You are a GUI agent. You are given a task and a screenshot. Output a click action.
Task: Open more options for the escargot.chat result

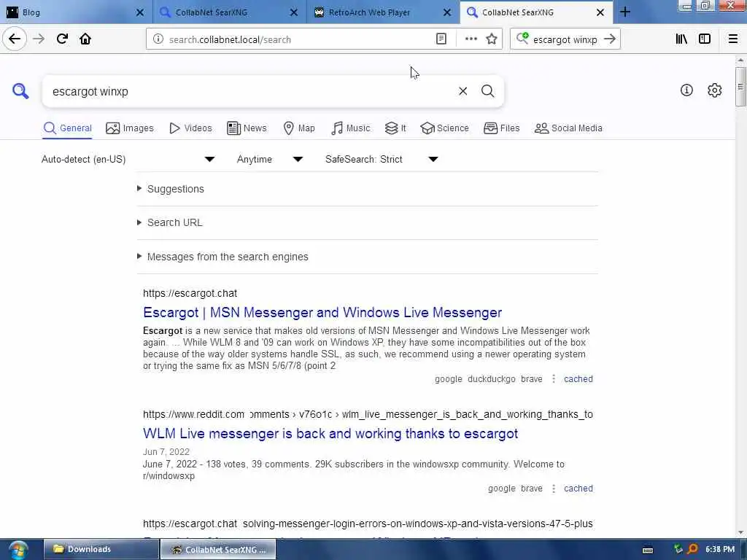point(554,379)
